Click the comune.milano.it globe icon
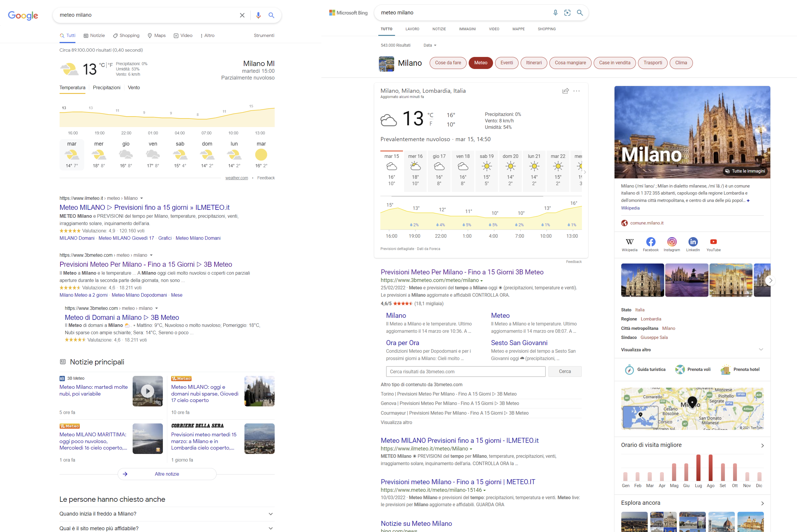Image resolution: width=797 pixels, height=532 pixels. tap(624, 223)
